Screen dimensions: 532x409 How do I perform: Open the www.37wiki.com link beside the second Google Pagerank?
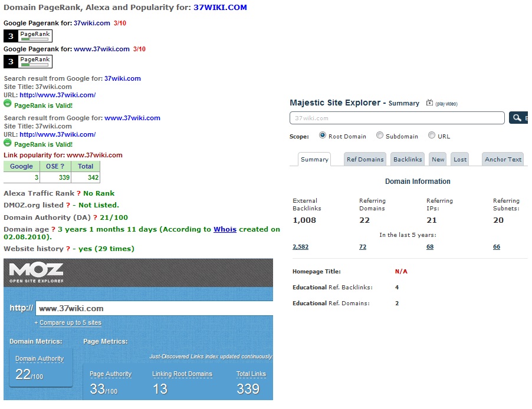[x=102, y=49]
